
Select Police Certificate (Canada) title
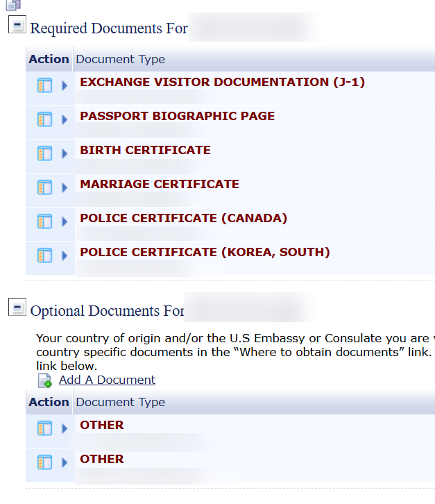point(183,219)
